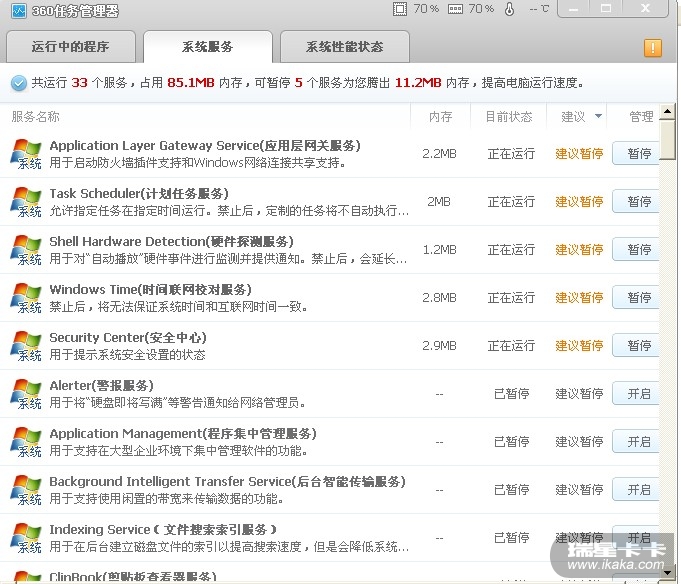Click the Background Intelligent Transfer Service icon
This screenshot has height=584, width=681.
[26, 490]
